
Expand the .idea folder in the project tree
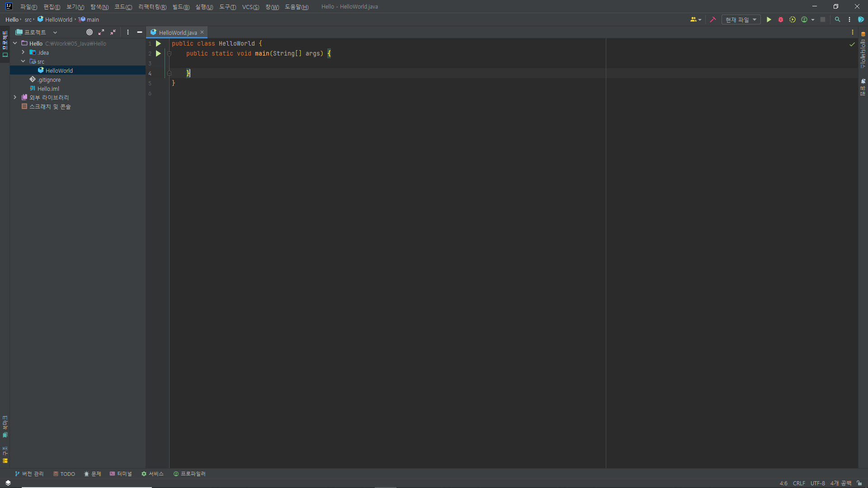pos(23,52)
